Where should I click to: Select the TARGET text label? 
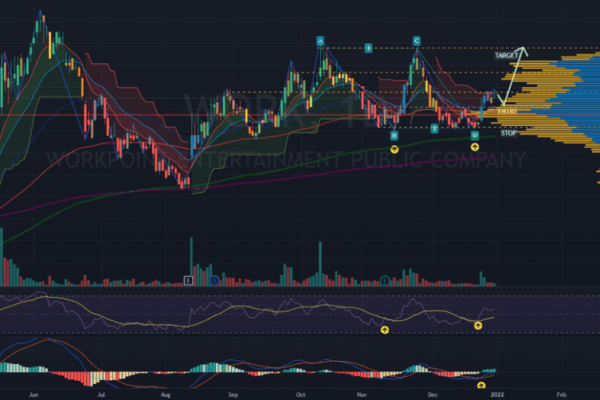click(506, 56)
